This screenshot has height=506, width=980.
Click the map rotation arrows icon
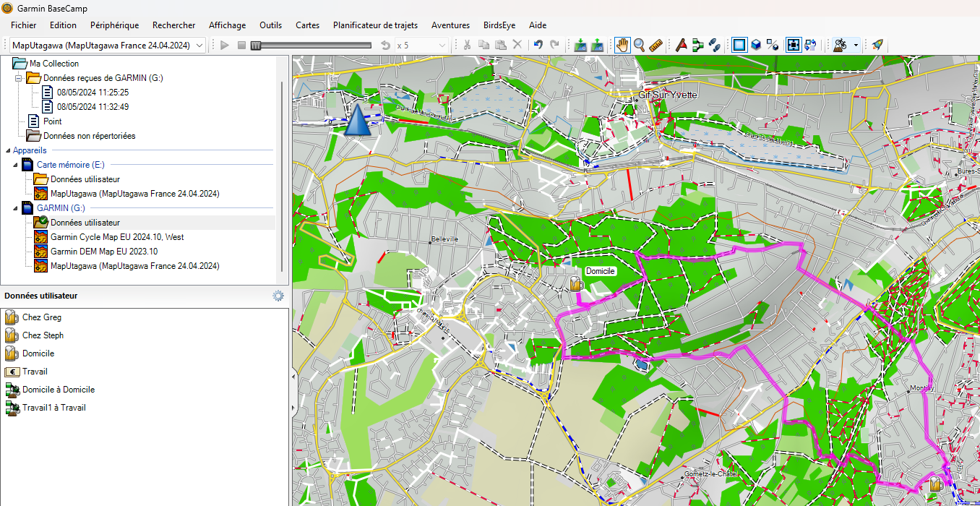(x=810, y=45)
